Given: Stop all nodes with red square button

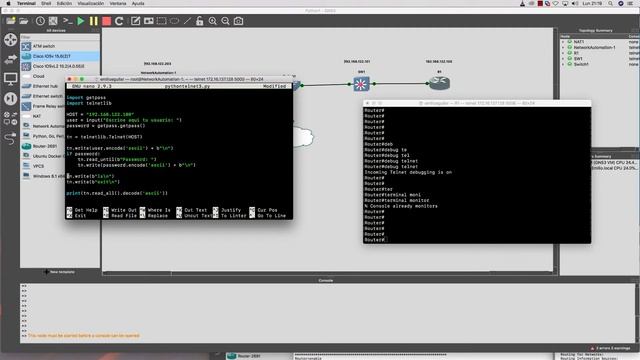Looking at the screenshot, I should pos(107,21).
